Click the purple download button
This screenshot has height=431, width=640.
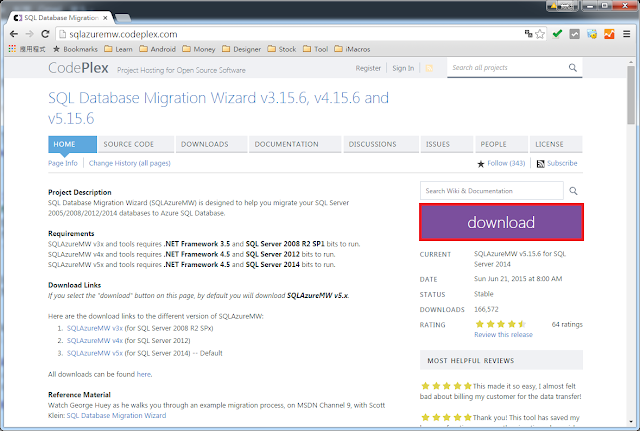pyautogui.click(x=501, y=222)
